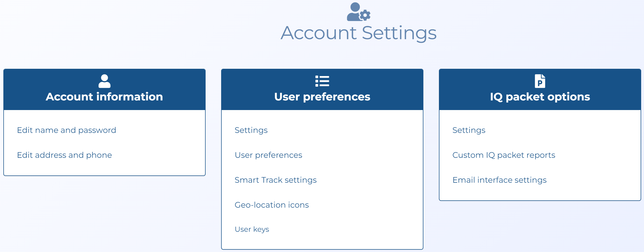Click the P document icon on IQ packet options
The height and width of the screenshot is (252, 644).
click(540, 81)
